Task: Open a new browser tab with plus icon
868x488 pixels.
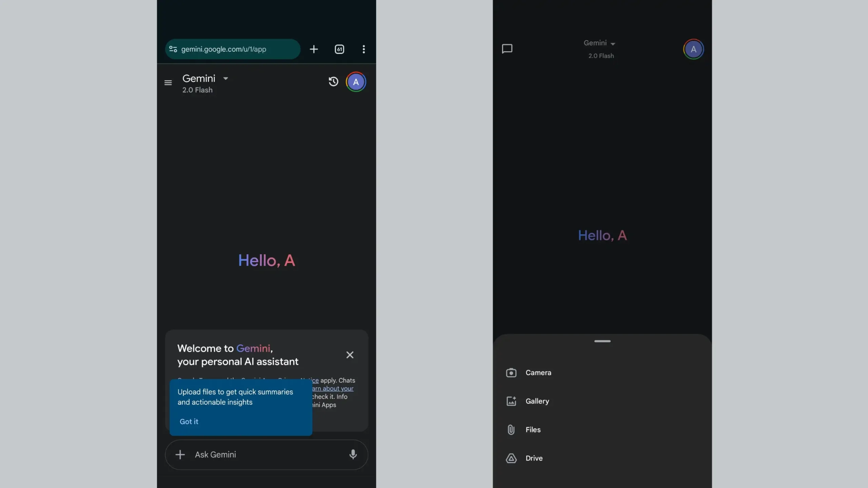Action: click(x=314, y=49)
